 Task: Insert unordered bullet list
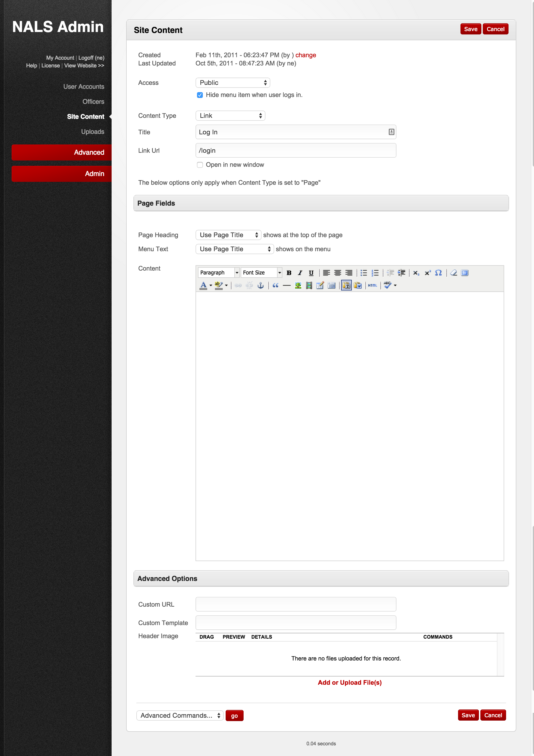coord(363,273)
